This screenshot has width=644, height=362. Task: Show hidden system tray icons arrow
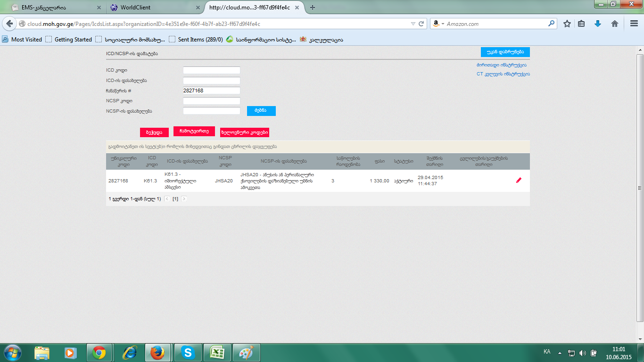(x=560, y=353)
